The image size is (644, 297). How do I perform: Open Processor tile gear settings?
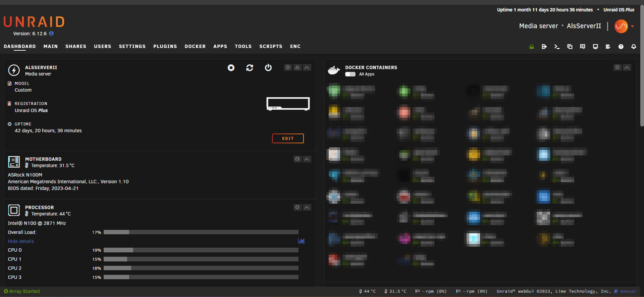pos(297,207)
